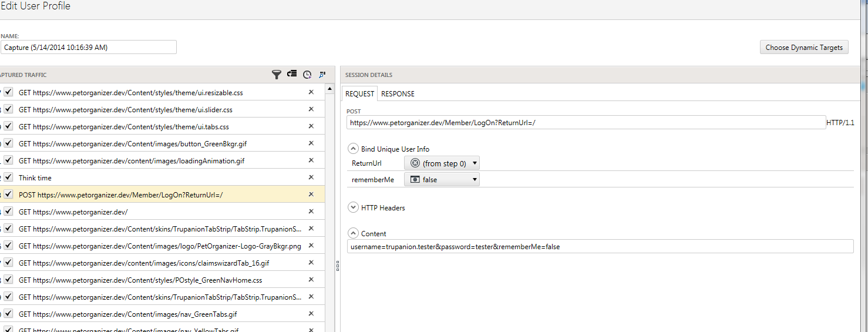Expand the HTTP Headers section
The image size is (868, 332).
[x=354, y=207]
